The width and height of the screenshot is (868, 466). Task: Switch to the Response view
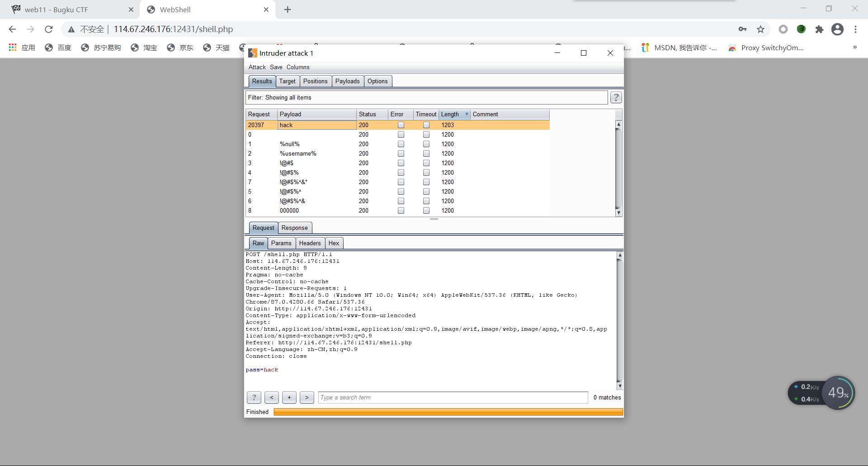tap(294, 228)
